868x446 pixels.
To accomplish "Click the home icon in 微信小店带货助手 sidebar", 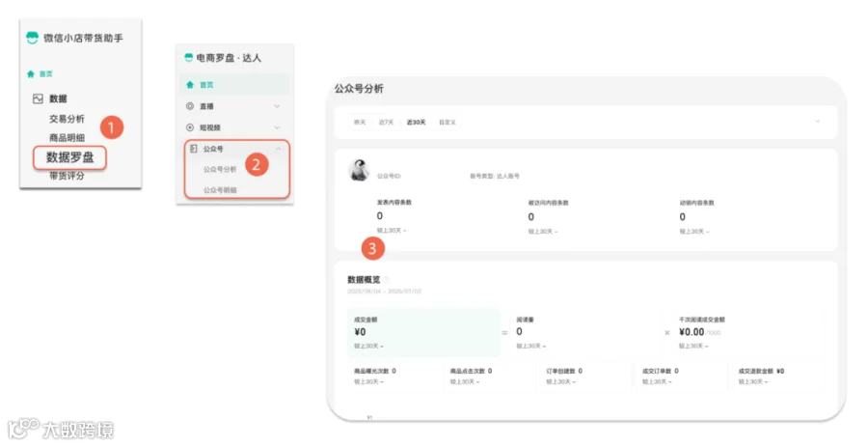I will pyautogui.click(x=31, y=73).
